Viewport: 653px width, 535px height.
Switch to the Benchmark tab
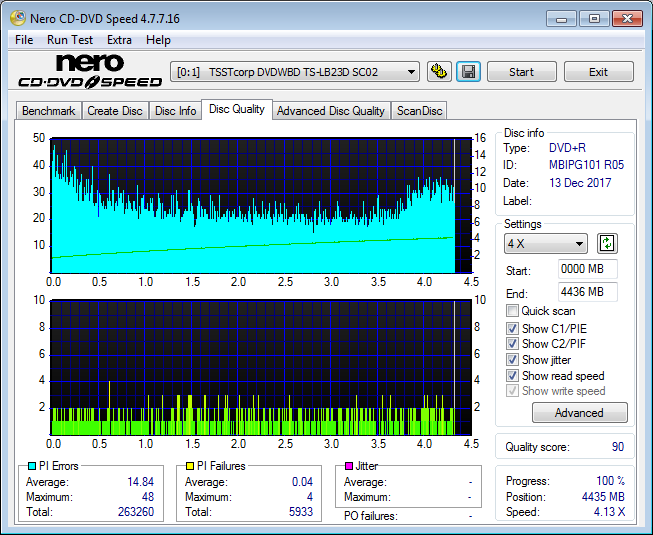pyautogui.click(x=49, y=111)
